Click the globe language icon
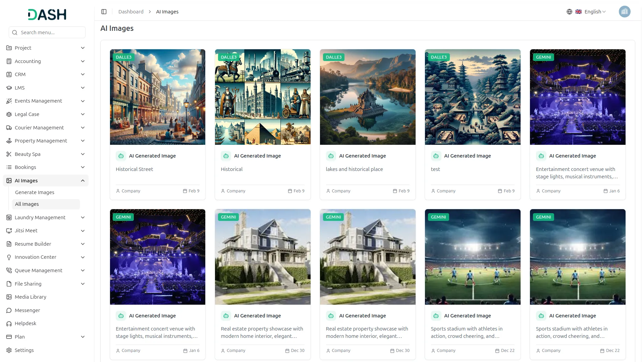The height and width of the screenshot is (362, 644). click(569, 12)
